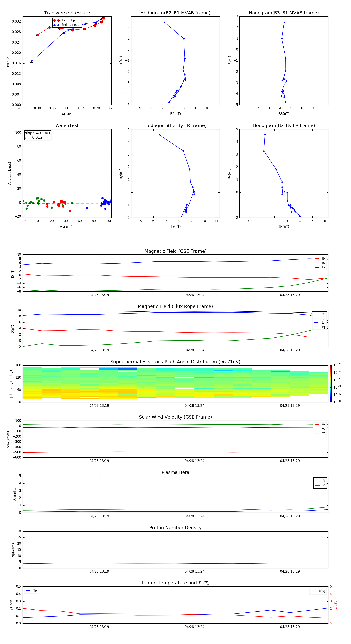Click the Tp legend in the Proton Temperature plot
Viewport: 351px width, 644px height.
[x=31, y=591]
